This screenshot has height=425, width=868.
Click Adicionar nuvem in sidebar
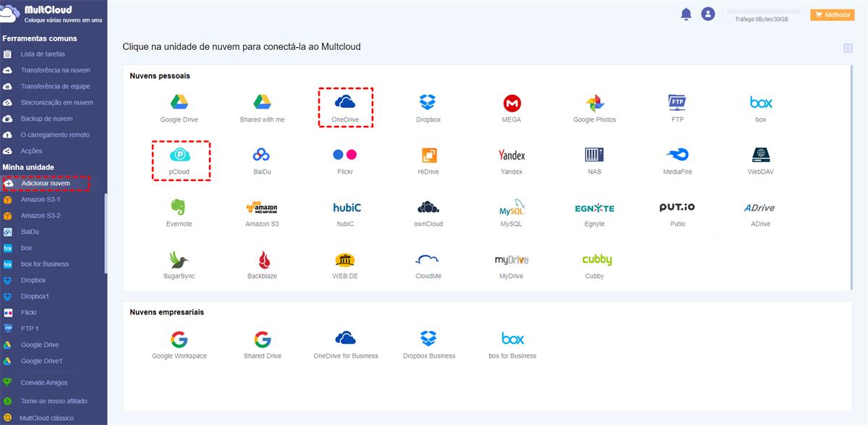(x=46, y=183)
